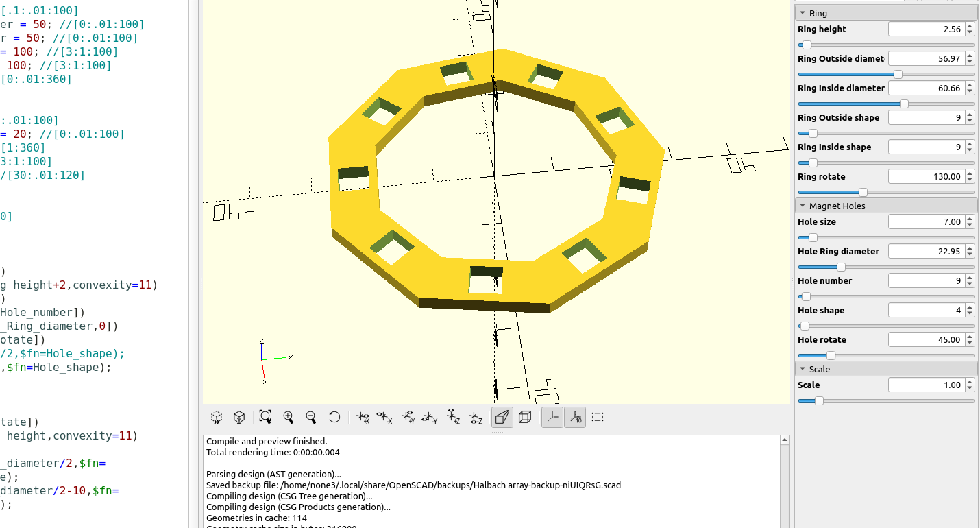Collapse the Ring parameter section
This screenshot has width=980, height=528.
point(802,12)
